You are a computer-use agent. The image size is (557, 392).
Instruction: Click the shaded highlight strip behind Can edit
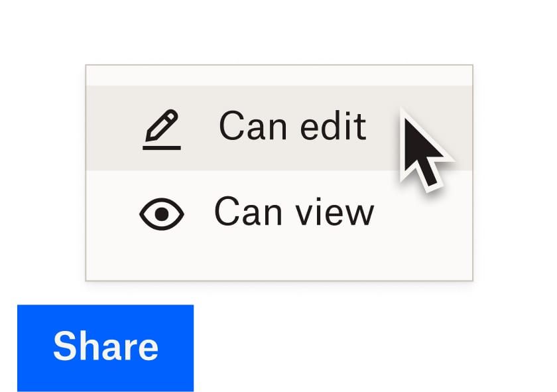278,126
